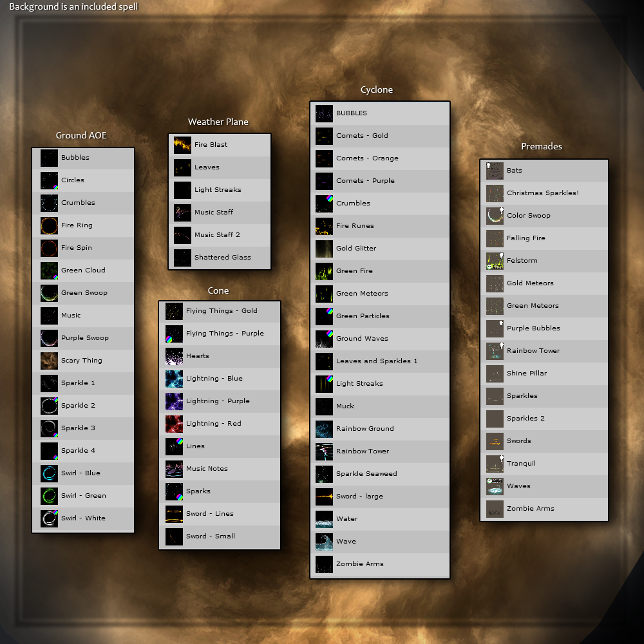Click the Fire Blast icon in Weather Plane
The width and height of the screenshot is (644, 644).
182,145
